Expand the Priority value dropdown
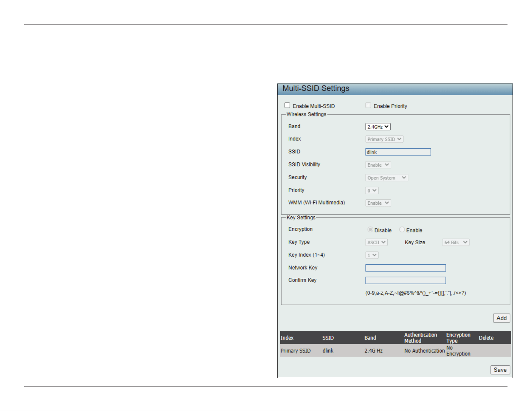 (x=372, y=191)
